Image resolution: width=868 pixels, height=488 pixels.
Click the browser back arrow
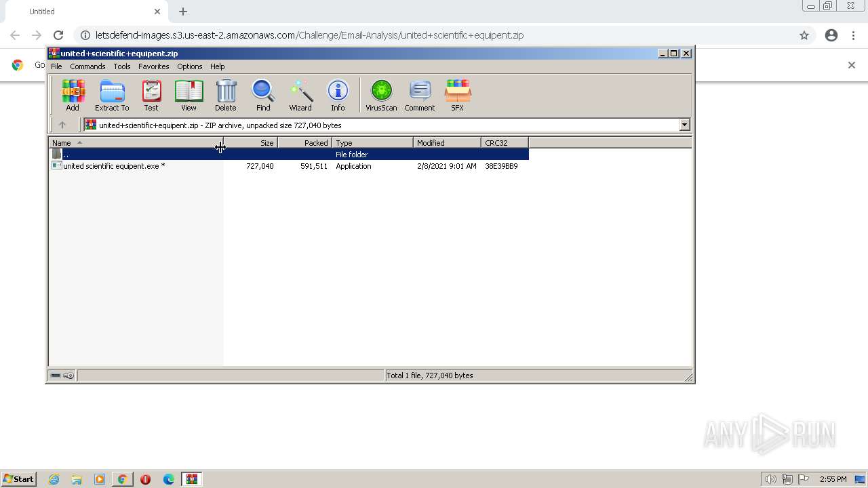tap(15, 35)
